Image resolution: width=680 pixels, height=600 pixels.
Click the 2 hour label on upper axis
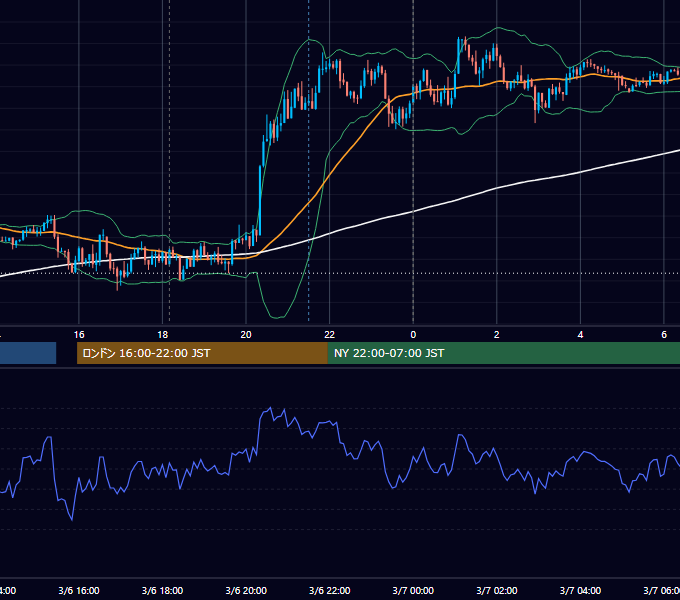497,335
